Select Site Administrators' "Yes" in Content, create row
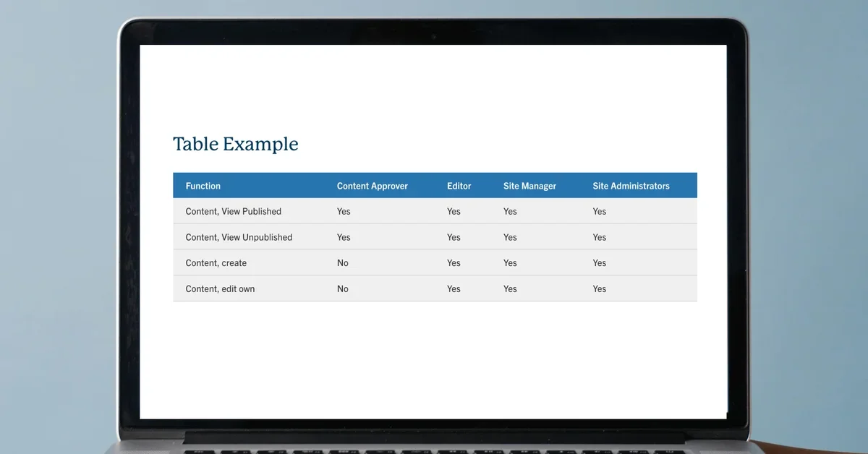Screen dimensions: 868x454 click(600, 263)
